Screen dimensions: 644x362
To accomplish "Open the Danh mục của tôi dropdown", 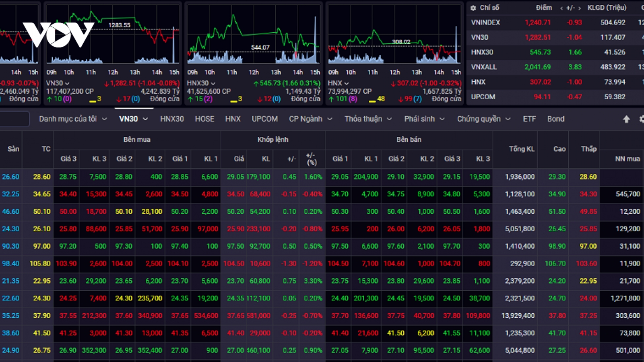I will (x=73, y=119).
